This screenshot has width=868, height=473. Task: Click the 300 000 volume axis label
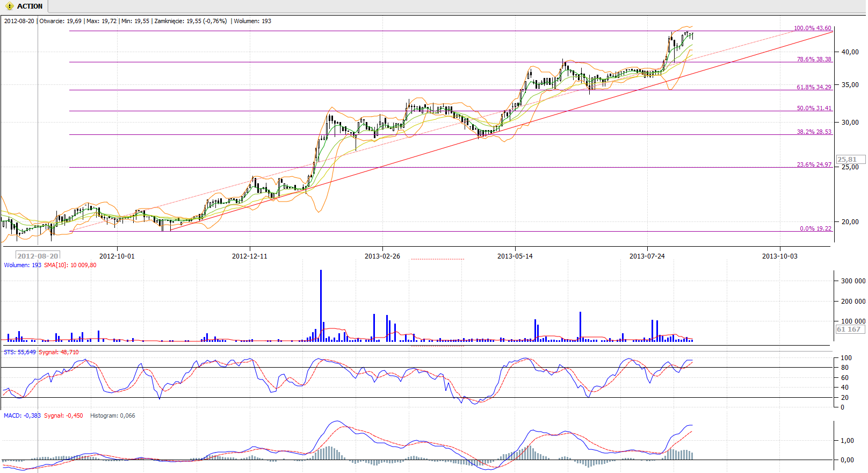(853, 281)
